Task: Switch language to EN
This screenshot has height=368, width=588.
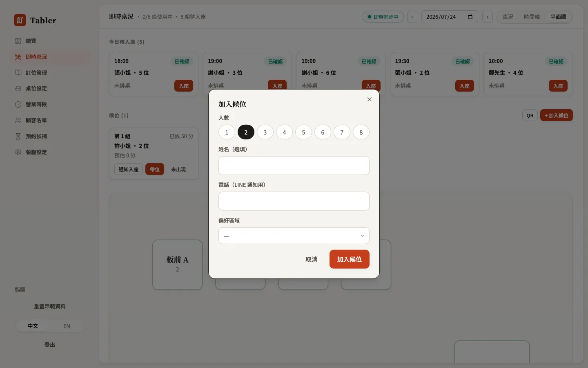Action: coord(67,326)
